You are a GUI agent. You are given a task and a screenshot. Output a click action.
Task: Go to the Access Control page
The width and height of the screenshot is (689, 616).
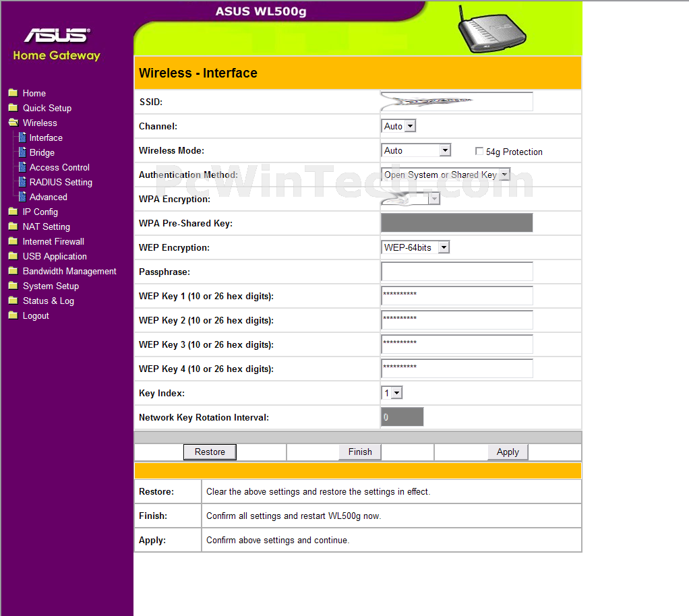tap(60, 167)
